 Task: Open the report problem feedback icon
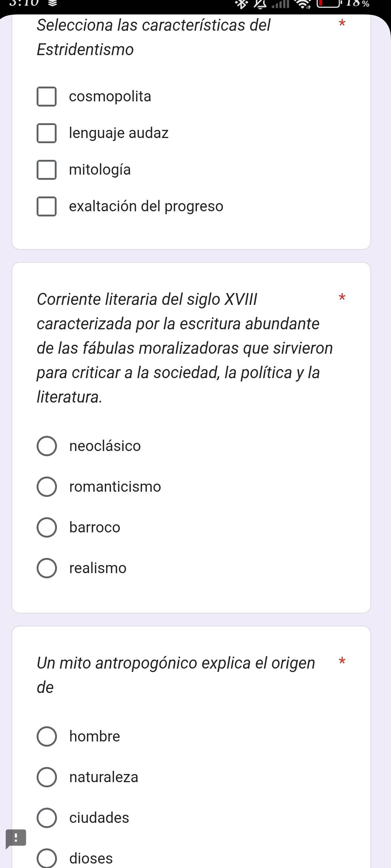pyautogui.click(x=16, y=839)
